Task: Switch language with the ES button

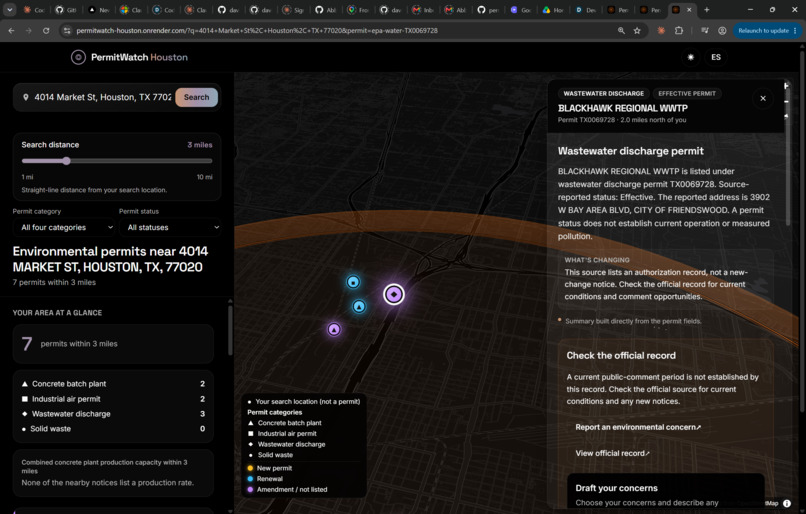Action: (716, 57)
